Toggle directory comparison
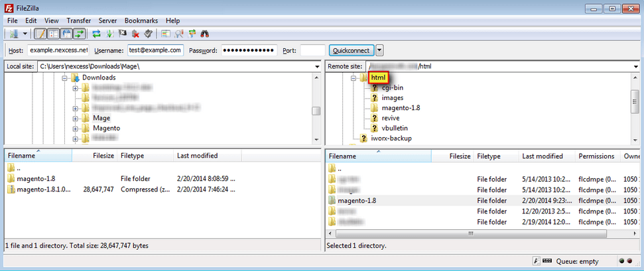644x271 pixels. [178, 34]
